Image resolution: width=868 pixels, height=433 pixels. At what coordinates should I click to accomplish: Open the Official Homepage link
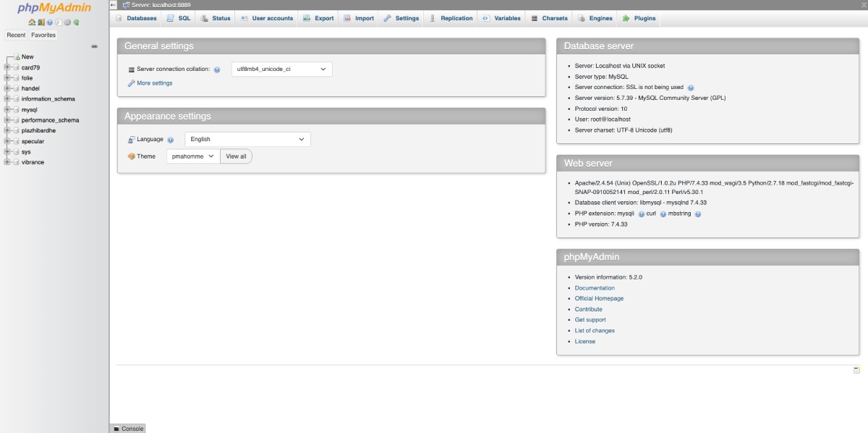(x=599, y=298)
